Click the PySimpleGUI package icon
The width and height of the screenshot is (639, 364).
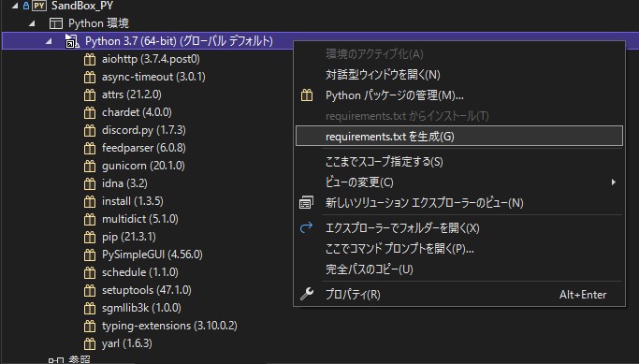click(x=90, y=255)
